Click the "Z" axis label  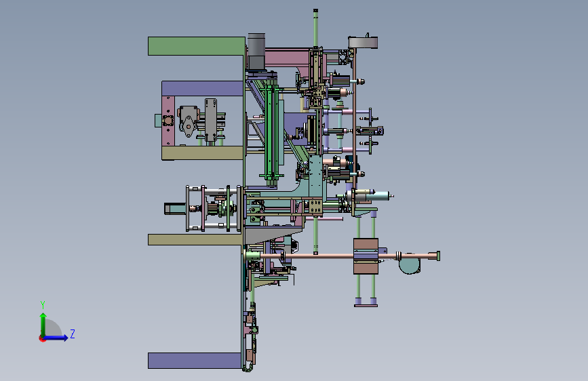click(73, 334)
